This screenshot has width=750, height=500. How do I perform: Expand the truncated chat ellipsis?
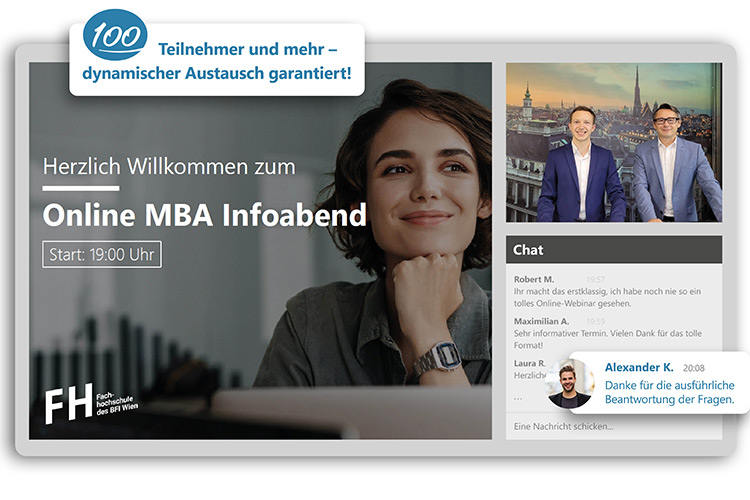(518, 398)
